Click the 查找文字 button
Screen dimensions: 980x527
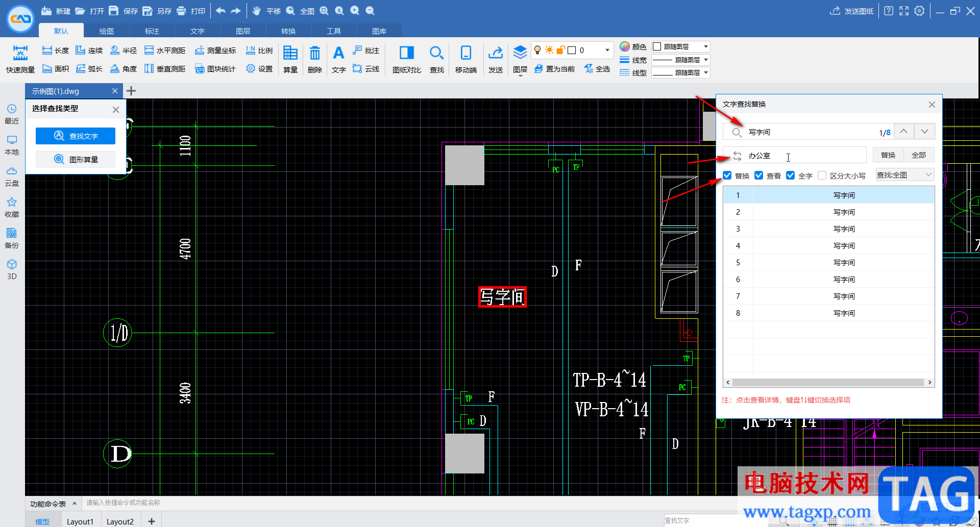pos(76,136)
